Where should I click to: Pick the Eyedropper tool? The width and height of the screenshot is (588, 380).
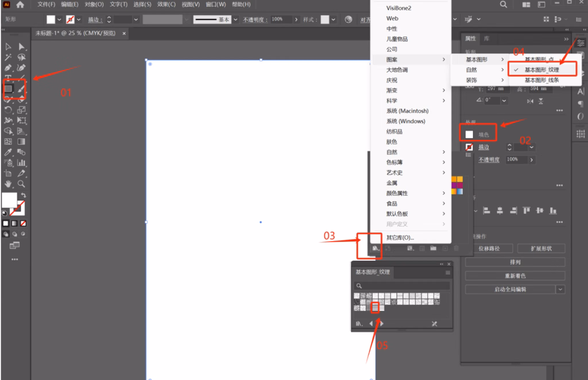pyautogui.click(x=8, y=152)
